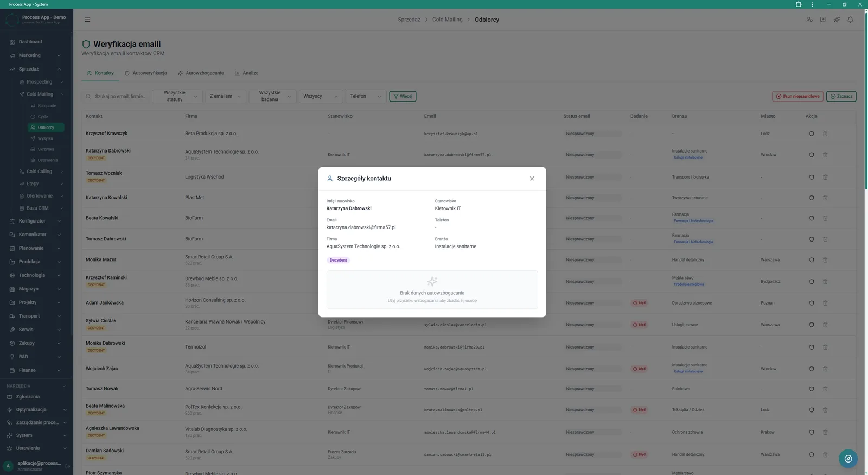Viewport: 868px width, 475px height.
Task: Delete the Damian Sadowski contact row
Action: (825, 454)
